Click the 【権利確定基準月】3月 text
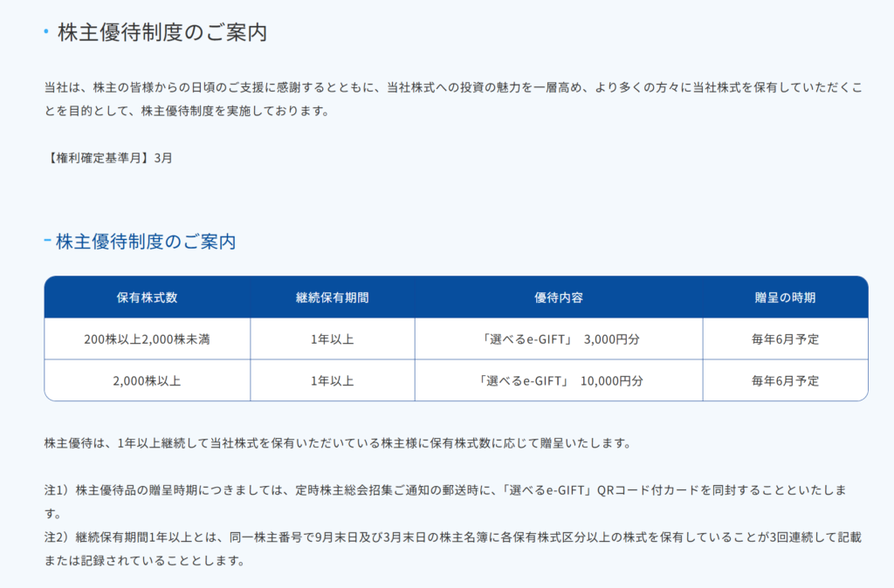The height and width of the screenshot is (588, 894). 108,158
